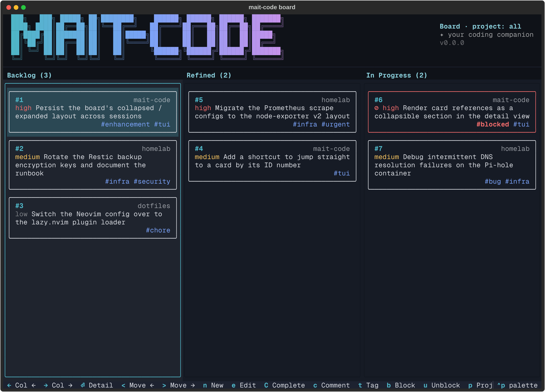Click the right-arrow Col footer shortcut
The width and height of the screenshot is (545, 392).
tap(58, 385)
